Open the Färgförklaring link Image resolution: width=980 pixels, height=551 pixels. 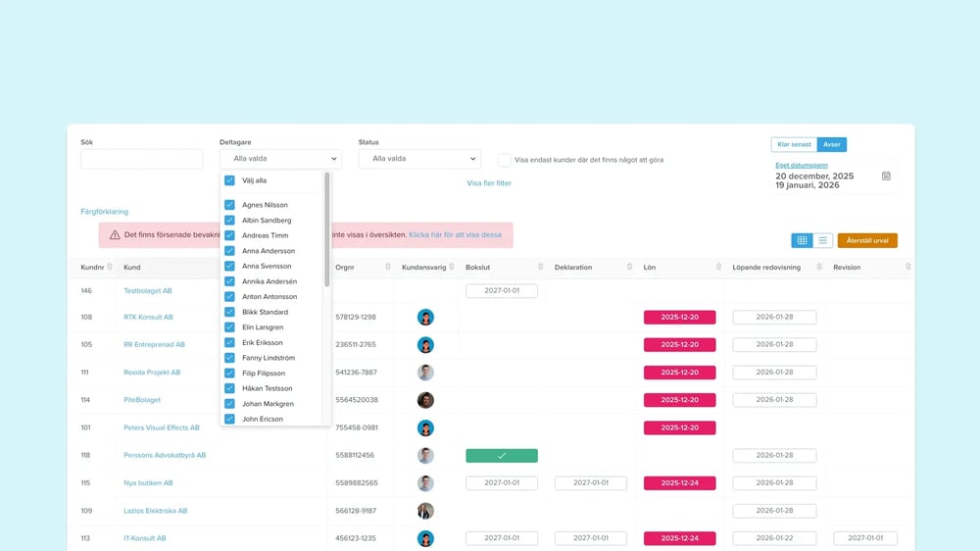pos(104,212)
